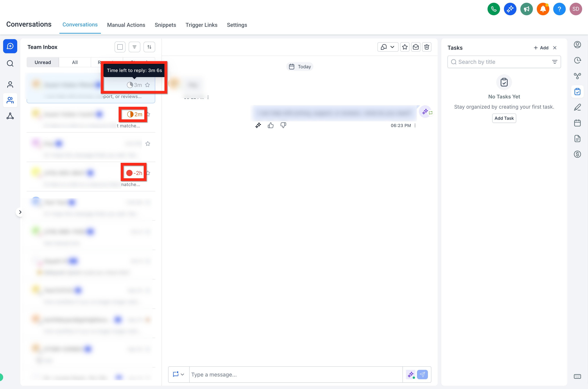Close the Tasks panel
Viewport: 588px width, 389px height.
coord(555,48)
